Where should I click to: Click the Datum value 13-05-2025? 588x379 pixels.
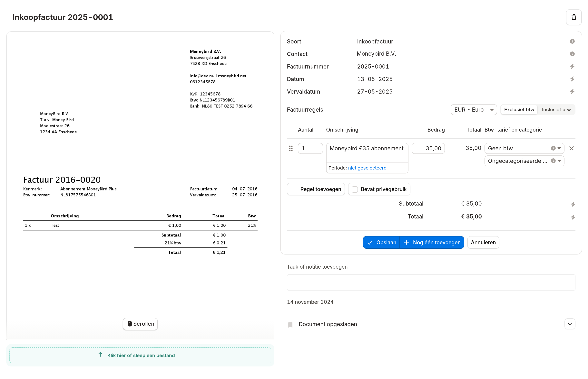pos(375,79)
